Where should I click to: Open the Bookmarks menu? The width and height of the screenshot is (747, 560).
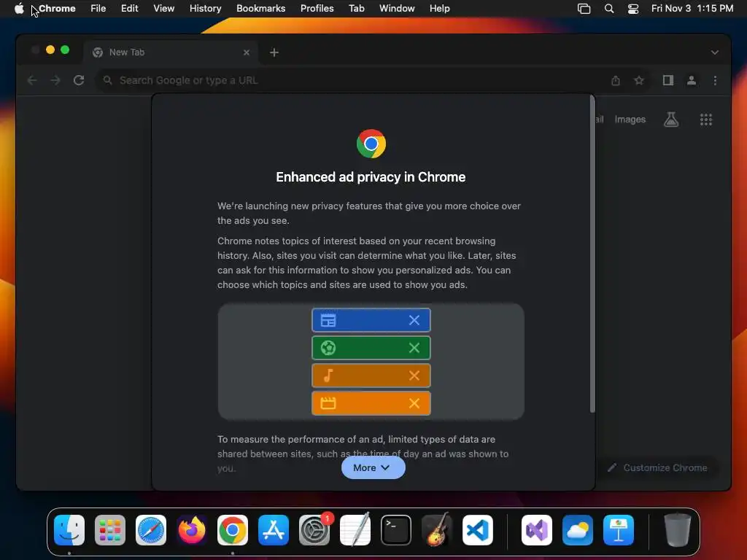[261, 9]
